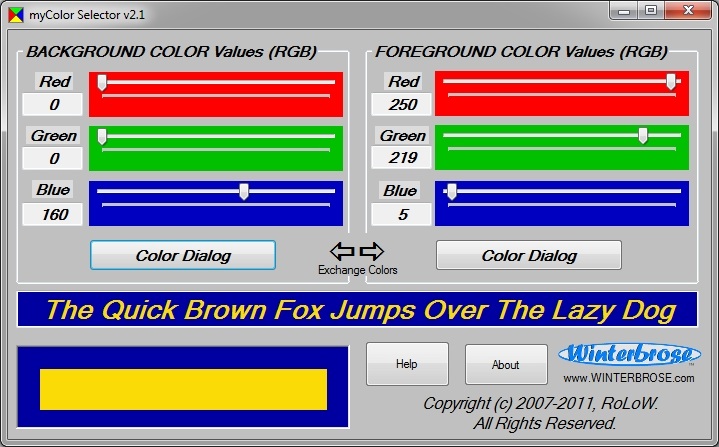Image resolution: width=719 pixels, height=447 pixels.
Task: Click the Exchange Colors right arrow icon
Action: [371, 251]
